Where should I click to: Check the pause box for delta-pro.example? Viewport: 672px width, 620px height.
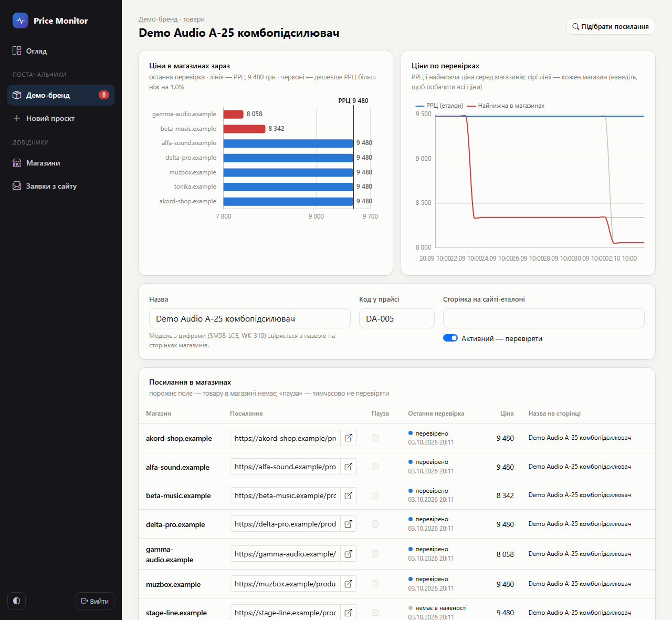pyautogui.click(x=375, y=524)
